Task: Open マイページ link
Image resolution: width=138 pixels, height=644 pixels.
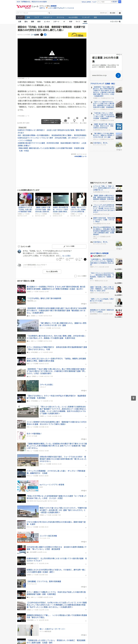Action: point(103,13)
